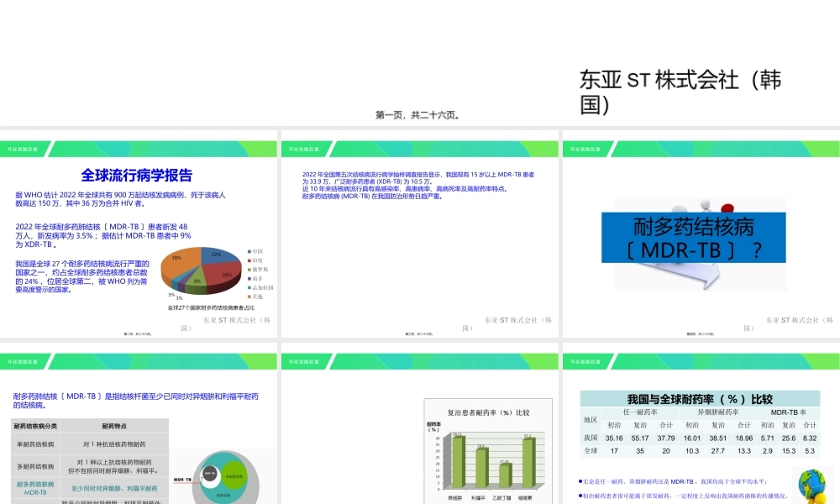Click the MDR-TB 率 column header in table
Screen dimensions: 840x504
pos(790,413)
